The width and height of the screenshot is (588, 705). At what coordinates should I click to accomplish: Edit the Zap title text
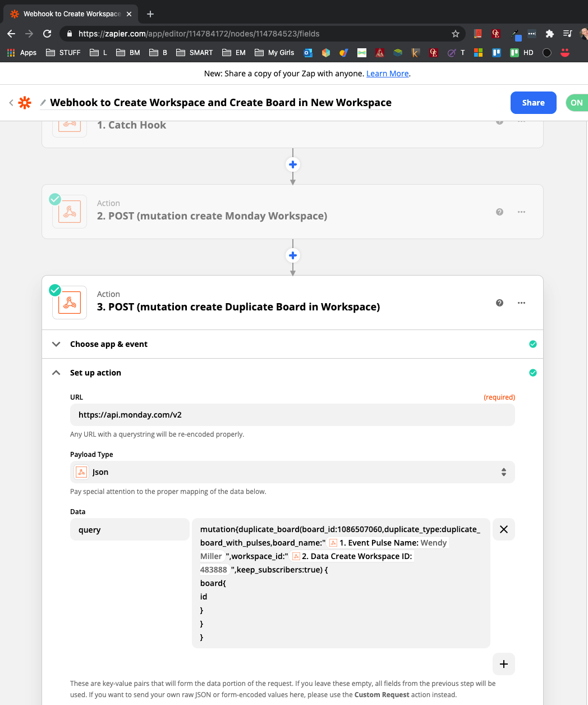pyautogui.click(x=220, y=103)
